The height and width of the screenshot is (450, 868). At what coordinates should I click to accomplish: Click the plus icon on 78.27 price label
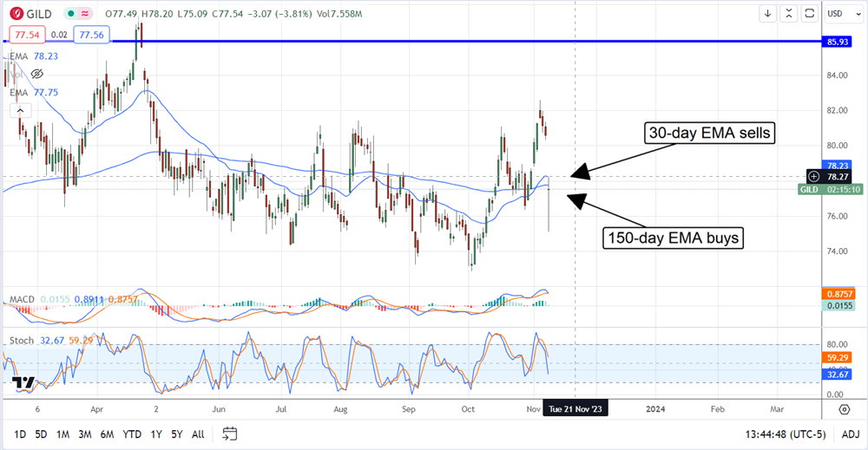[814, 177]
